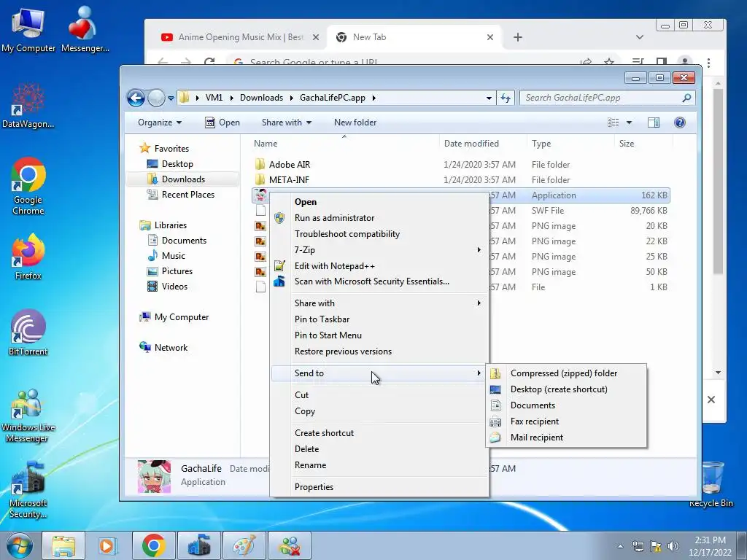Open recent pages dropdown arrow
This screenshot has width=747, height=560.
171,98
